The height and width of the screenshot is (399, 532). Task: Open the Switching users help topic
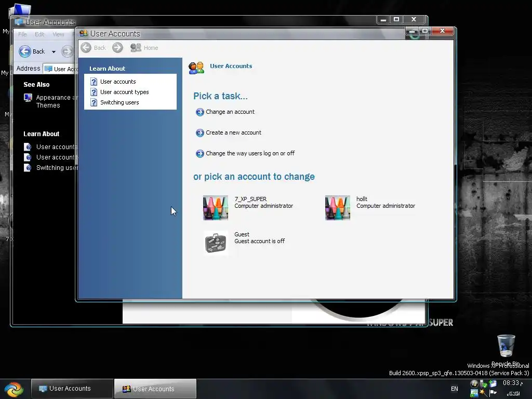pos(119,102)
